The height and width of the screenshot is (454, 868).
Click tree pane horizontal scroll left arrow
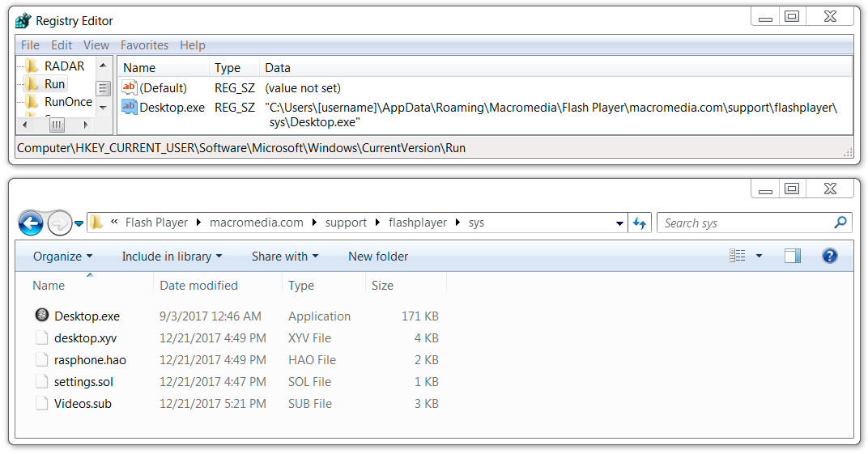pos(24,125)
